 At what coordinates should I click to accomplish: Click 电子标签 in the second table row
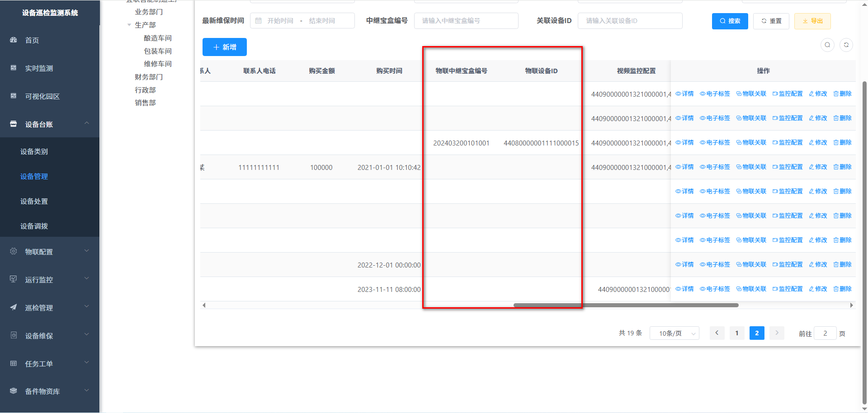(715, 118)
